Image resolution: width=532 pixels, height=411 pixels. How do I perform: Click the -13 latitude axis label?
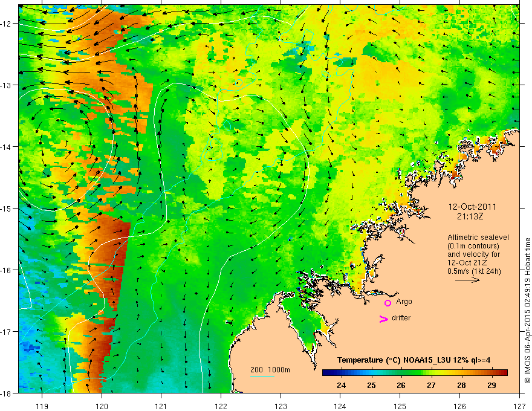coord(6,85)
